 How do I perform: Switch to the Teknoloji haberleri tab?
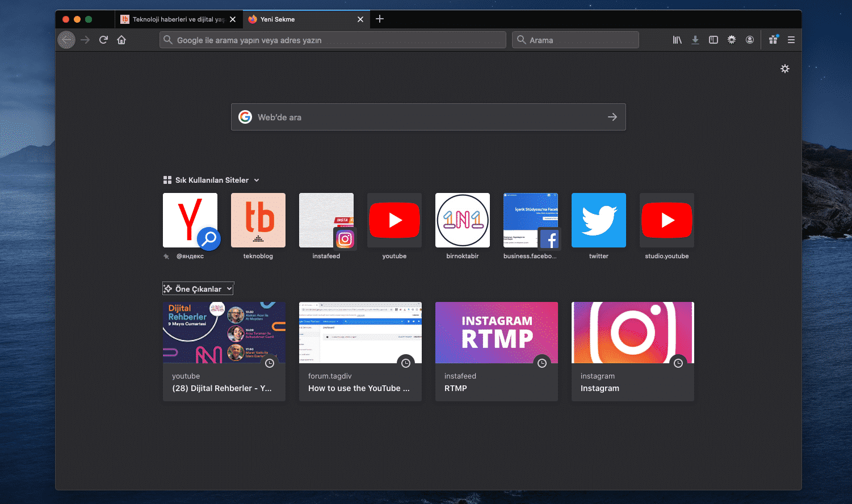pyautogui.click(x=179, y=19)
